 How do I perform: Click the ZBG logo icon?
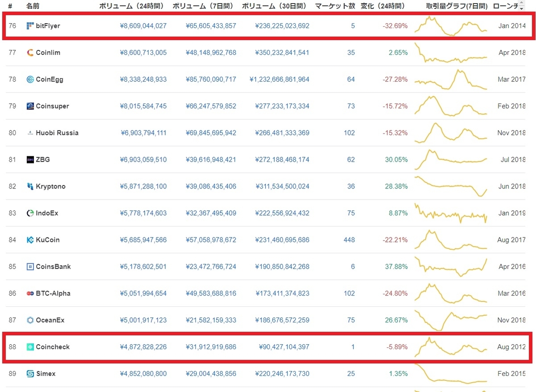[30, 160]
